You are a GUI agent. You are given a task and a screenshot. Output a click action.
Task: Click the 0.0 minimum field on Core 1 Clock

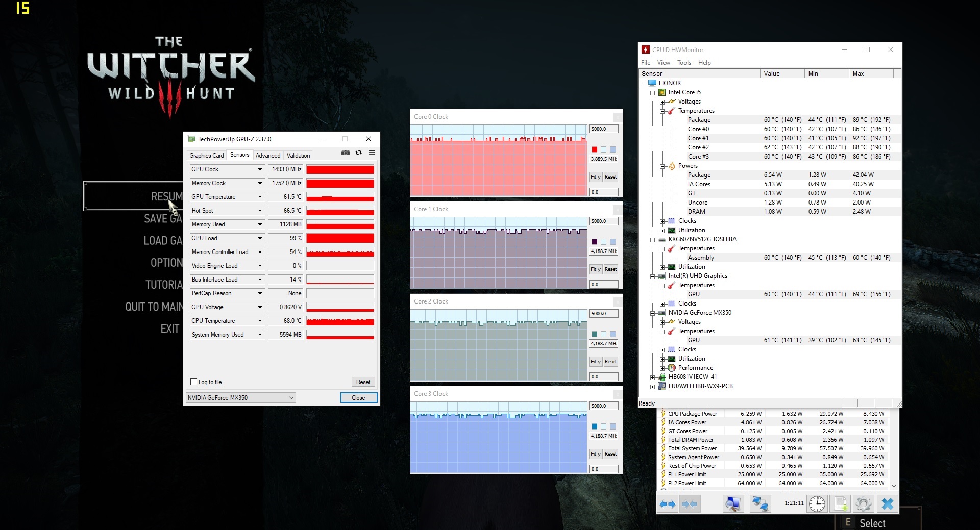coord(603,285)
